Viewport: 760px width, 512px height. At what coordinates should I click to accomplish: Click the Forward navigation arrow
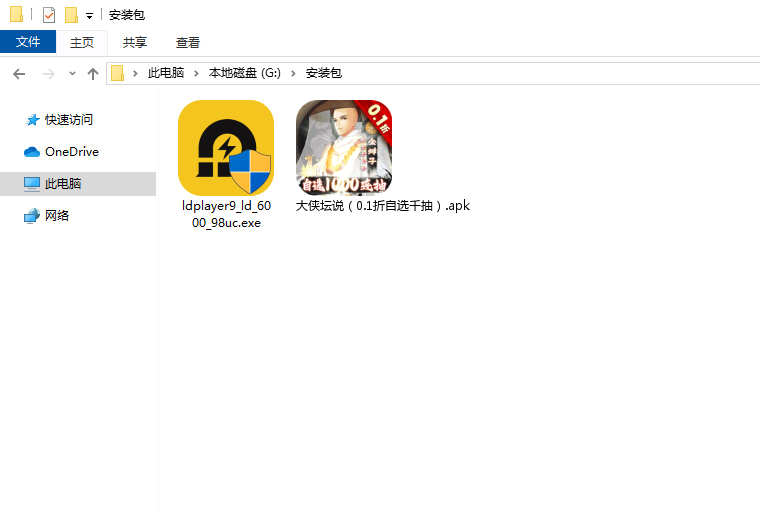(48, 74)
